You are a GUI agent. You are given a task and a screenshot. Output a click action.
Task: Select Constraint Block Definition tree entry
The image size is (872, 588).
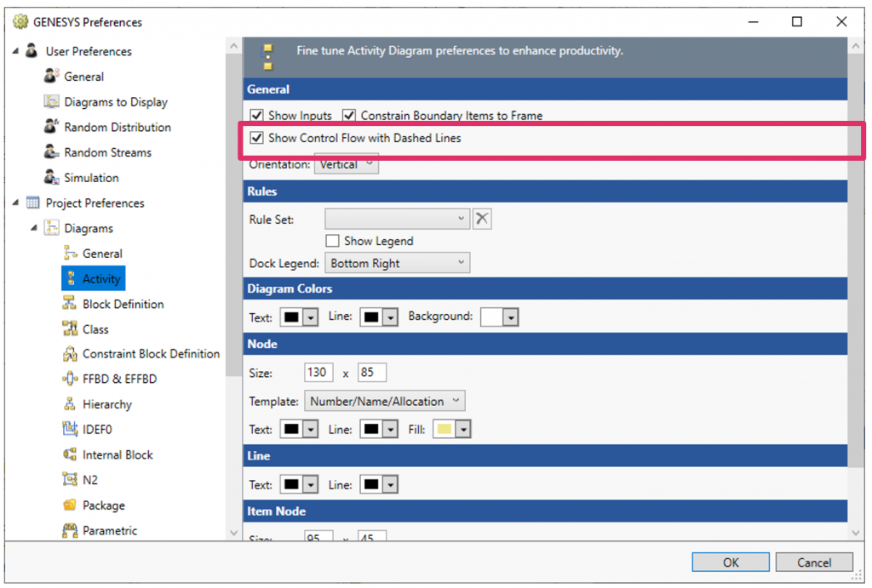click(151, 354)
